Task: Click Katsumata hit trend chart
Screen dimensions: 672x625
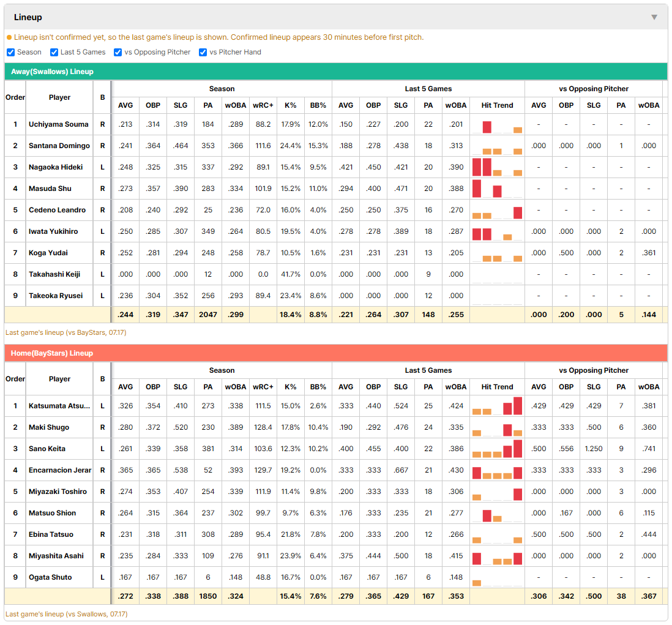Action: [x=497, y=406]
